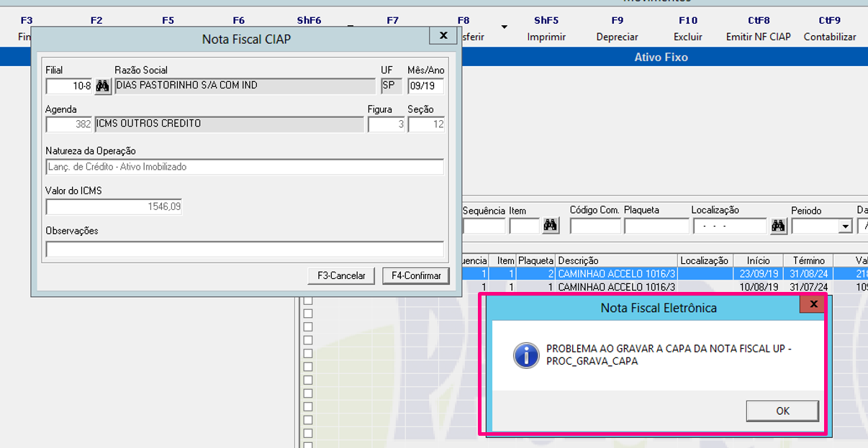Click the Natureza da Operação field
Screen dimensions: 868x448
[x=245, y=167]
